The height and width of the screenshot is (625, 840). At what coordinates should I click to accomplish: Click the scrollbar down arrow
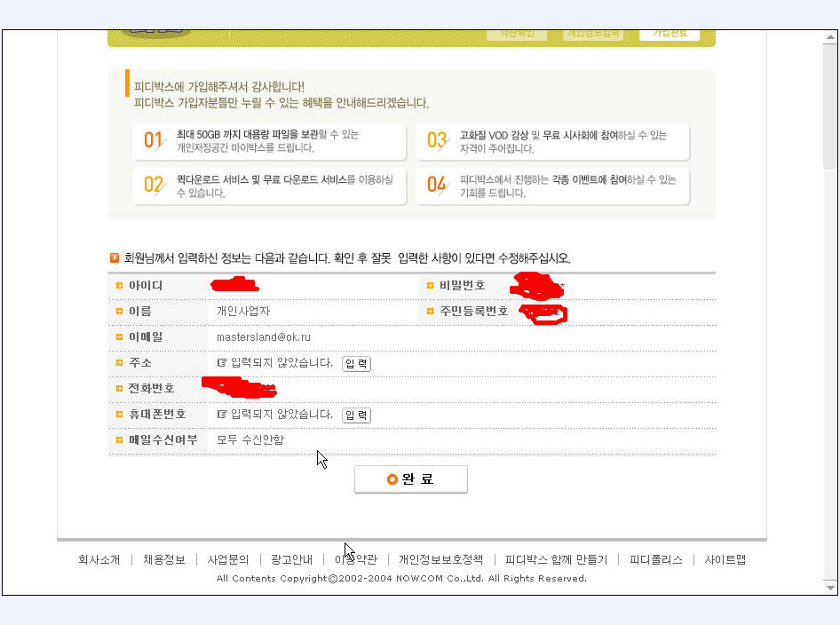pyautogui.click(x=830, y=588)
